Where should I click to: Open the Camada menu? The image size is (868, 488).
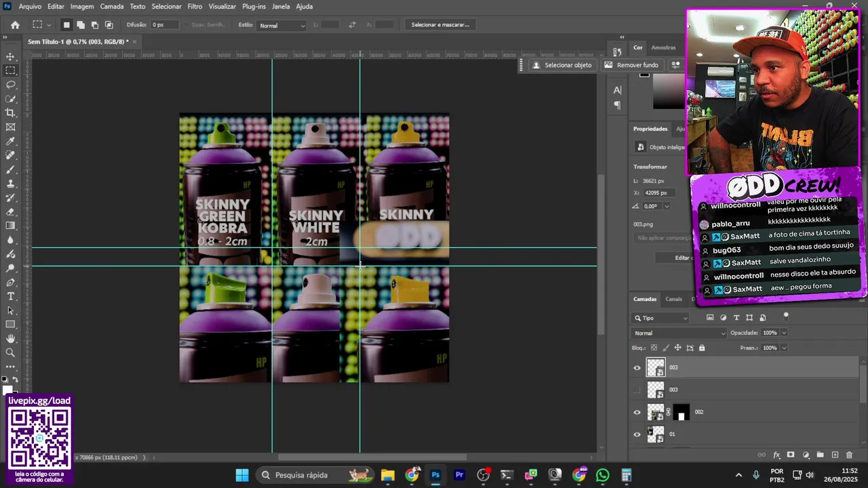coord(112,6)
